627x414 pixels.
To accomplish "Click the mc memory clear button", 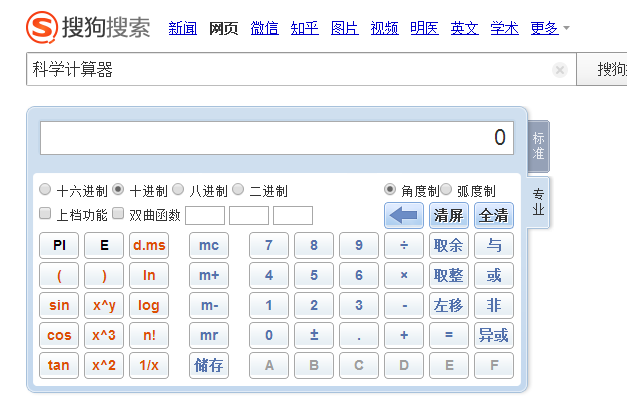I will tap(209, 245).
